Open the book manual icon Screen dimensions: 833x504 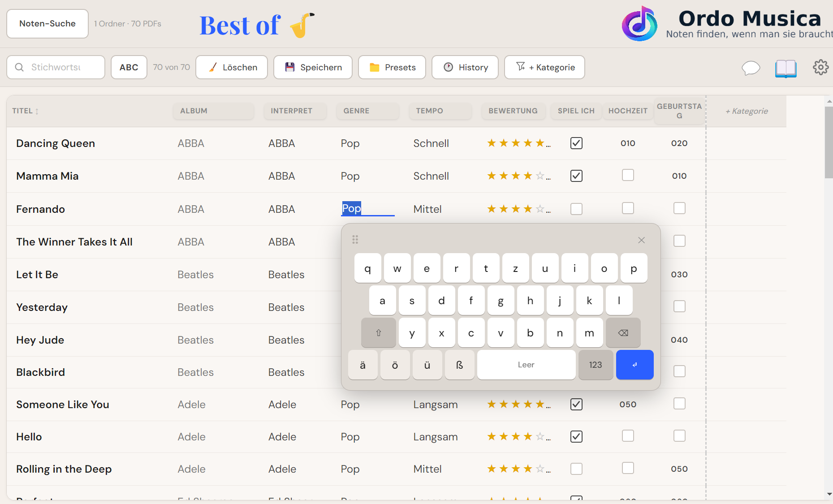786,69
